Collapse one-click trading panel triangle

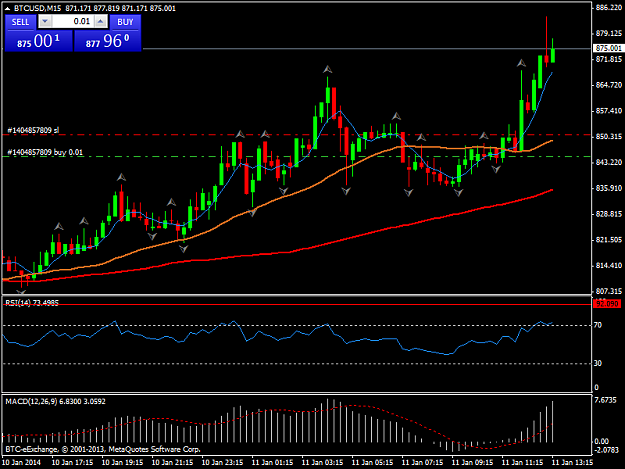[x=7, y=8]
